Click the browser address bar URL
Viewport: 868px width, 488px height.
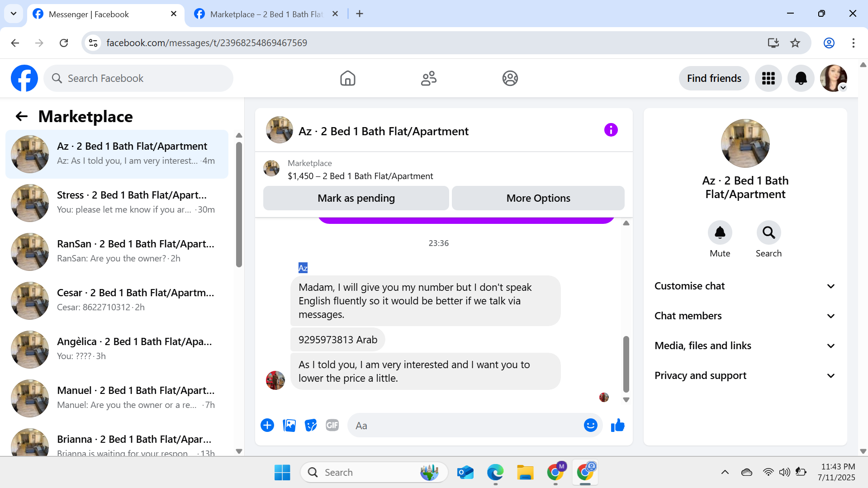point(207,43)
